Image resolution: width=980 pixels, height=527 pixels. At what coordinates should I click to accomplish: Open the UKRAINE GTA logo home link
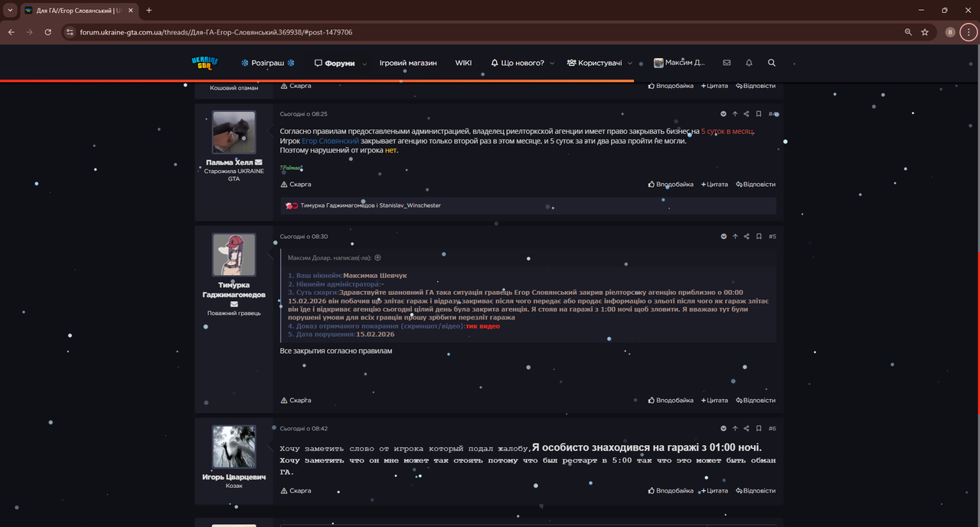pyautogui.click(x=204, y=63)
